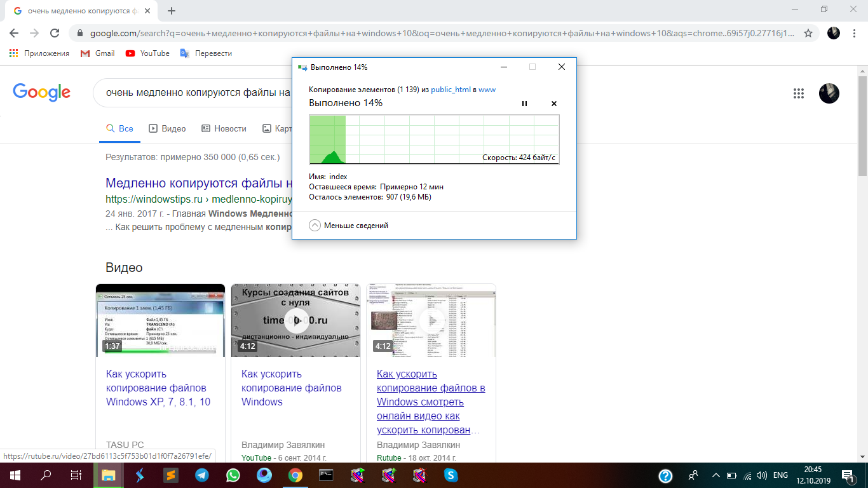Click the windowstips.ru result URL

point(198,199)
